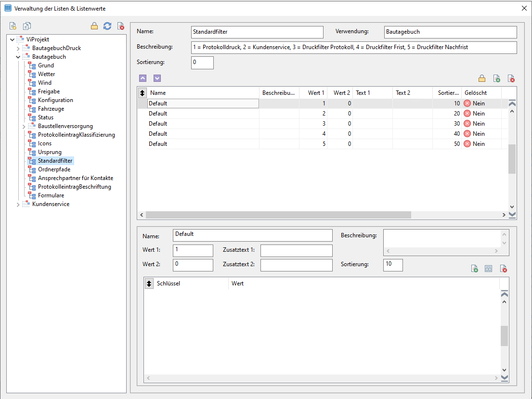
Task: Click sort toggle icon in values table header
Action: [142, 92]
